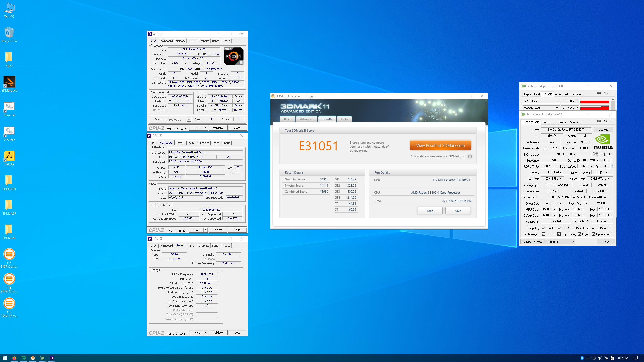The width and height of the screenshot is (644, 362).
Task: Click the refresh icon in the GPU-Z Sensors window
Action: pos(606,93)
